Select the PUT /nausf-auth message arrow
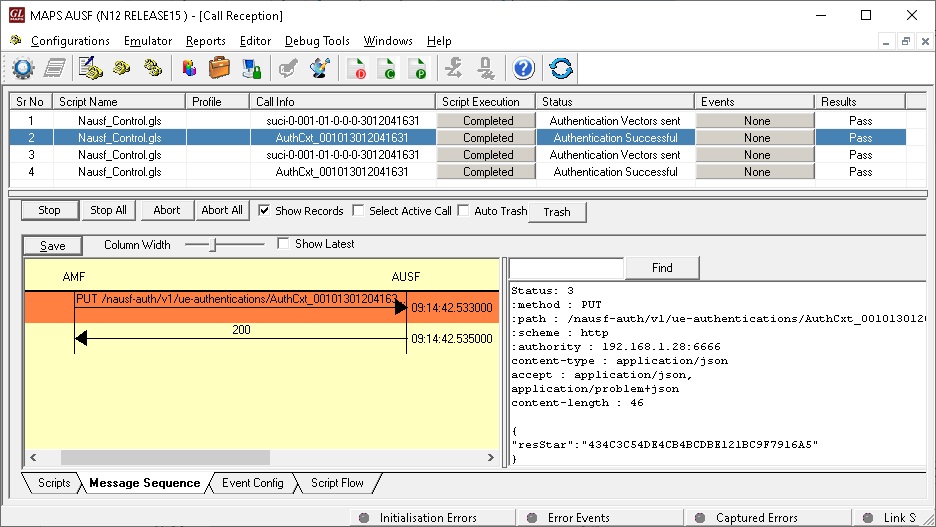The width and height of the screenshot is (936, 527). coord(241,307)
